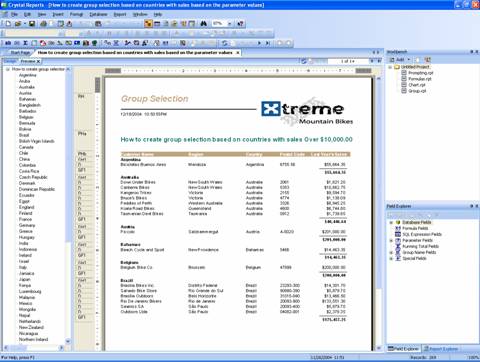Open Chart.rpt in the Workbench

click(417, 85)
